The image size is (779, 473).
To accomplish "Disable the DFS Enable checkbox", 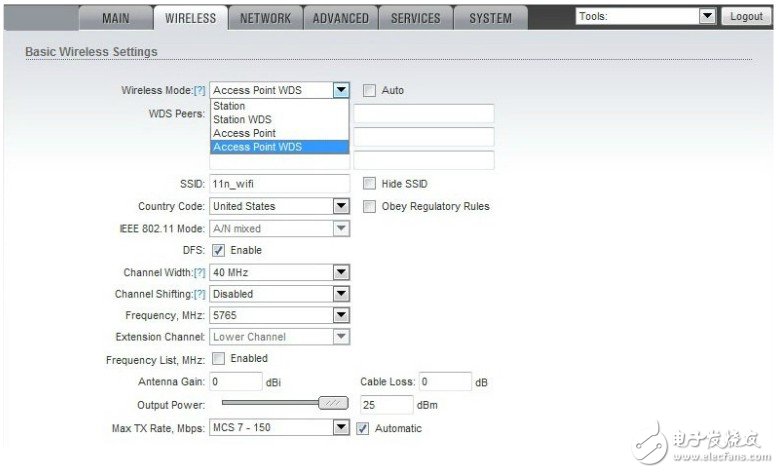I will click(218, 250).
